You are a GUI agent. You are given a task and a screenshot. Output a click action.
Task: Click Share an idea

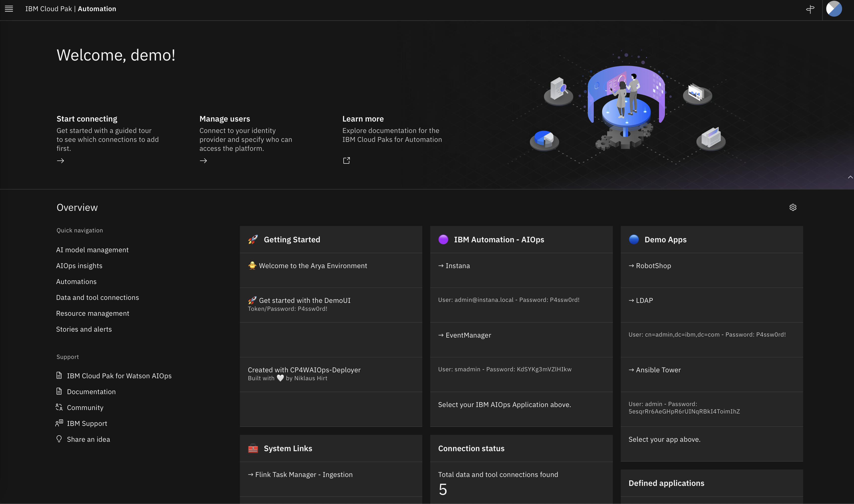pyautogui.click(x=89, y=440)
